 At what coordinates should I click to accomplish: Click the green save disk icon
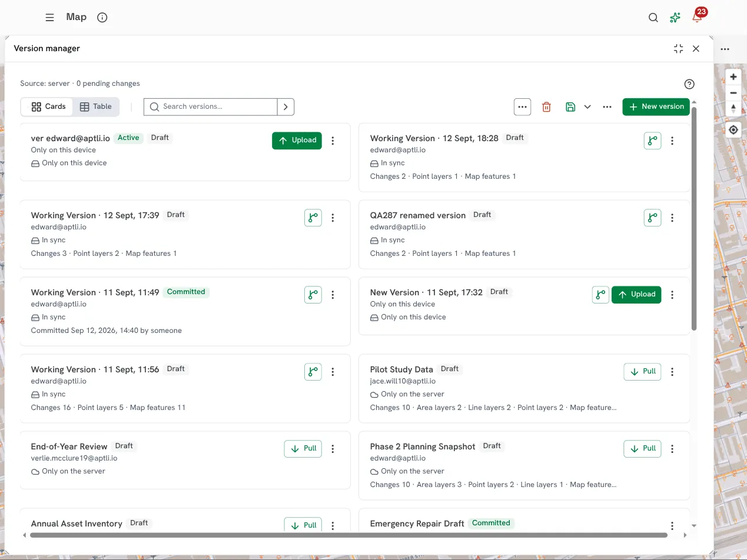570,107
